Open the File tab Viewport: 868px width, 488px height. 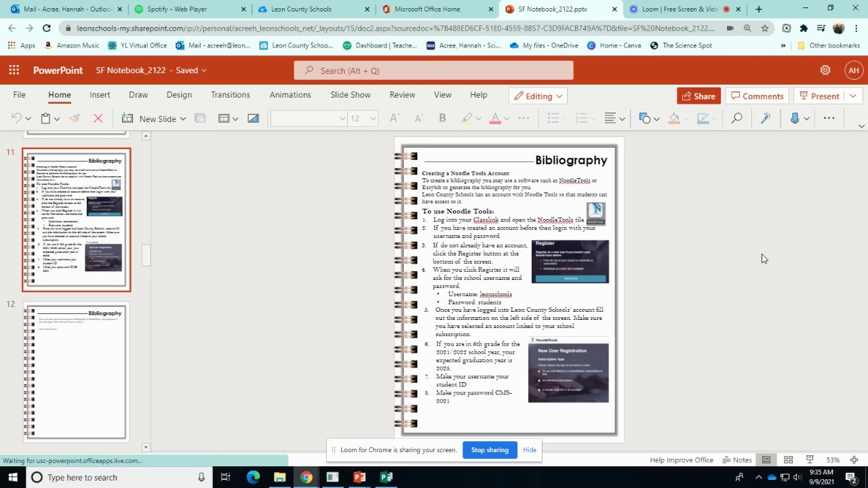(x=19, y=95)
